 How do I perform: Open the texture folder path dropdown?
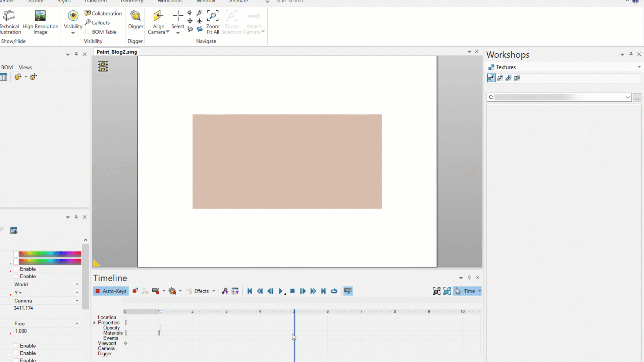[x=628, y=97]
